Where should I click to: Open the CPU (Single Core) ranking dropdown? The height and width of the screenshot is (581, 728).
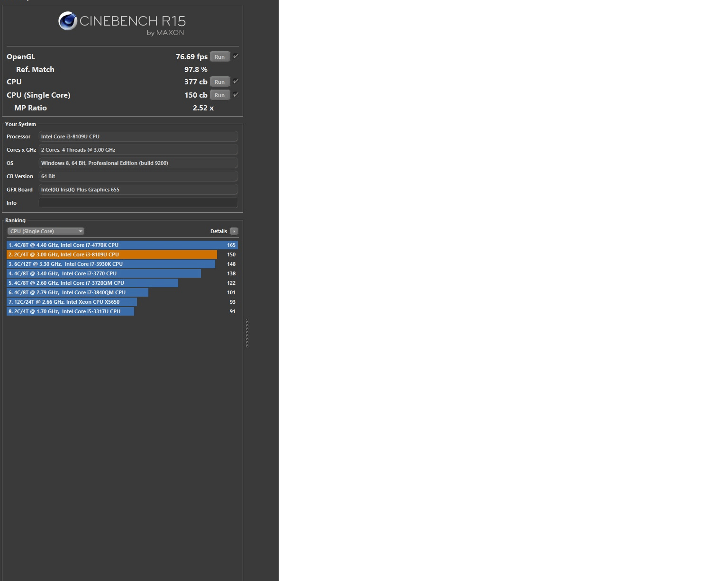(46, 231)
